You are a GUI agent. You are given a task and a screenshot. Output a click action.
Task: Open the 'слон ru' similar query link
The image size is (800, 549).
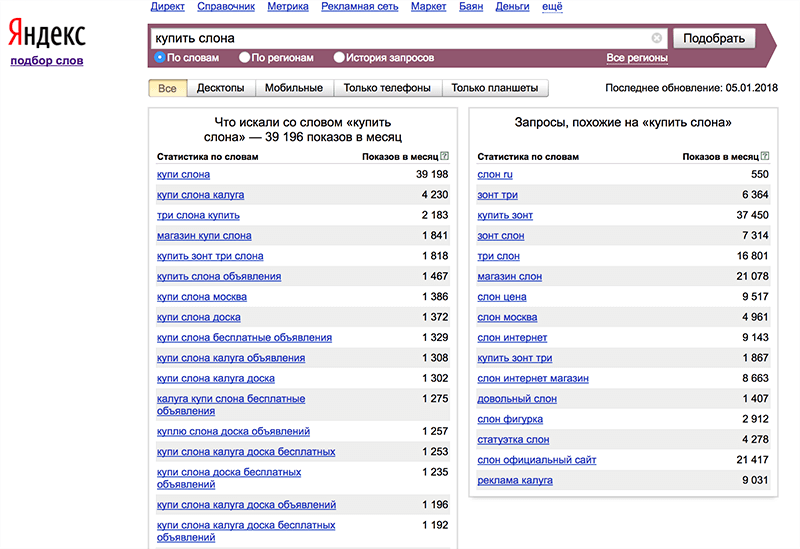click(x=495, y=174)
